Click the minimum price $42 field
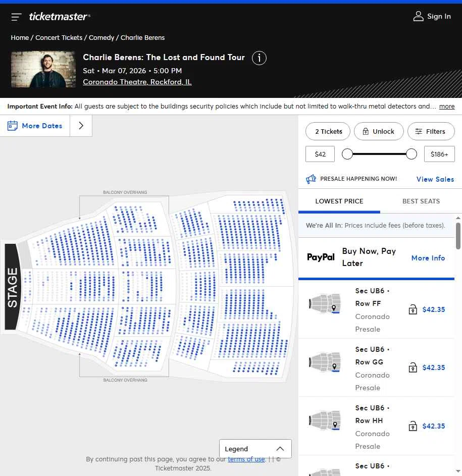 click(320, 154)
